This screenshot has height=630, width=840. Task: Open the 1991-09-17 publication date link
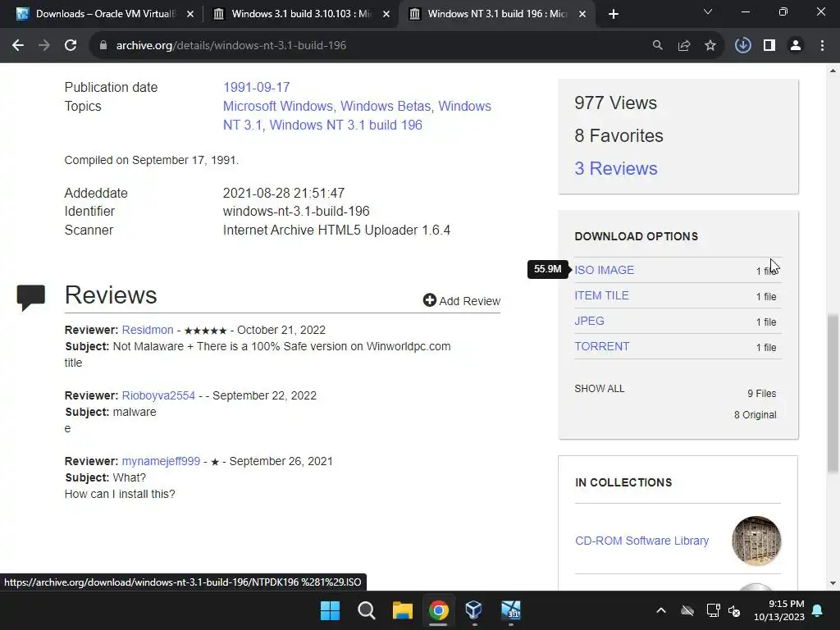click(x=257, y=87)
